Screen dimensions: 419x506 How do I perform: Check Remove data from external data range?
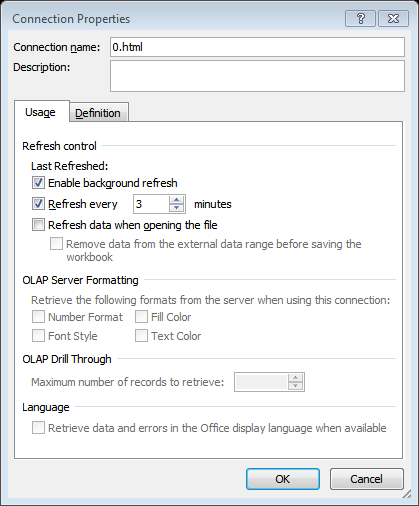pyautogui.click(x=56, y=244)
